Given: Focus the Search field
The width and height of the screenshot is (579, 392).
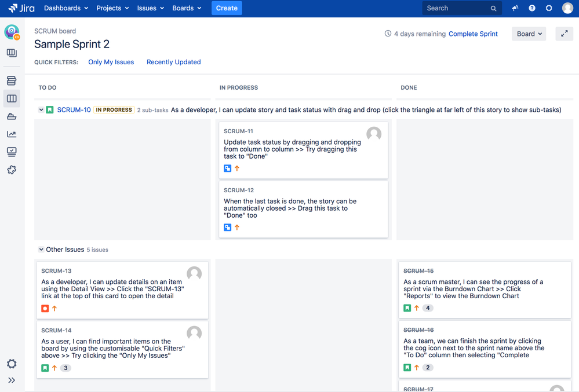Looking at the screenshot, I should (x=461, y=8).
